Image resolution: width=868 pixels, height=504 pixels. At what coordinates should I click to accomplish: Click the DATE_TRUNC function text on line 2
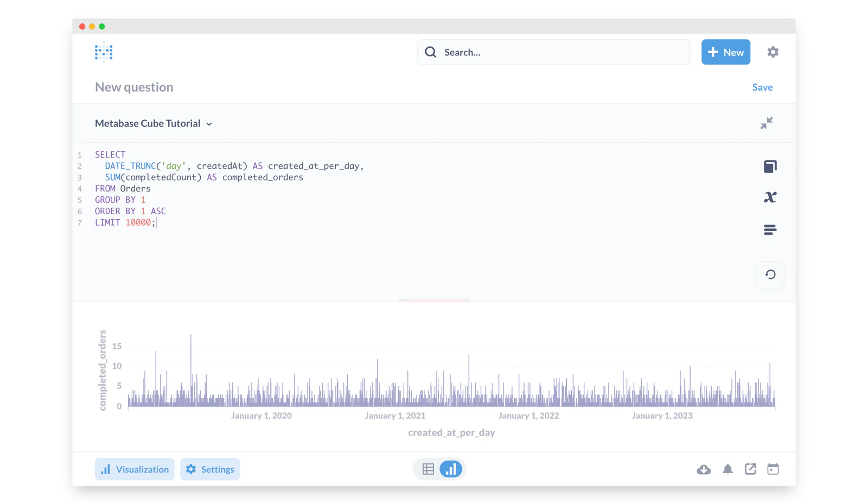(x=130, y=166)
